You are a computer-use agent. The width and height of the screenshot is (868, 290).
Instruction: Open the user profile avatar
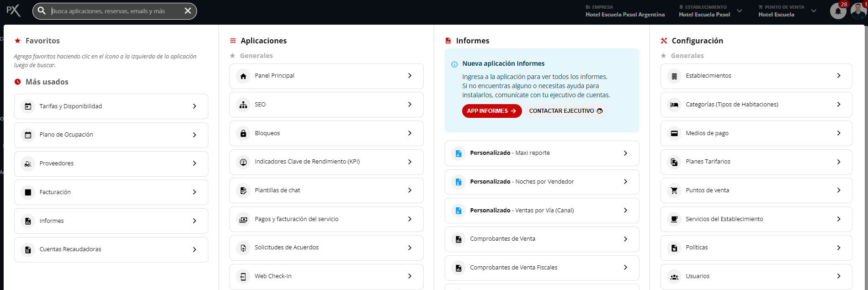coord(858,11)
